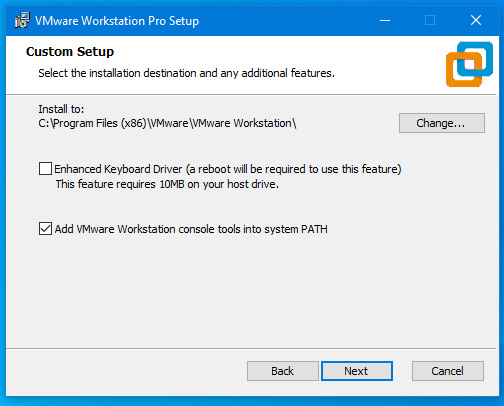The height and width of the screenshot is (406, 504).
Task: Click the Enhanced Keyboard Driver label text
Action: click(228, 169)
